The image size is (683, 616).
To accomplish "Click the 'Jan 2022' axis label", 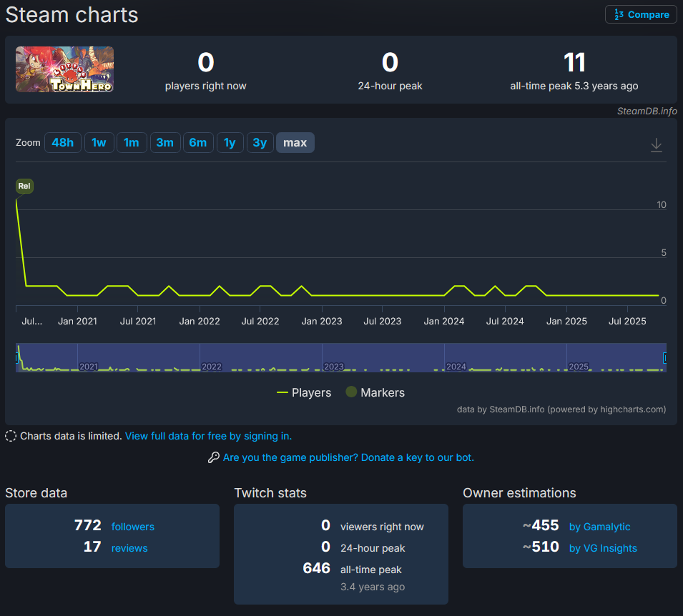I will 200,322.
